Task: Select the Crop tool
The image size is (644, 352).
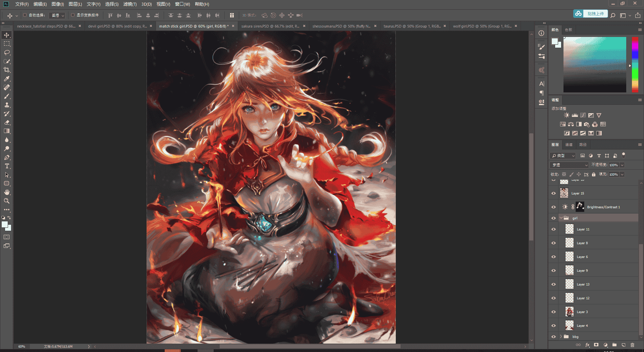Action: point(7,70)
